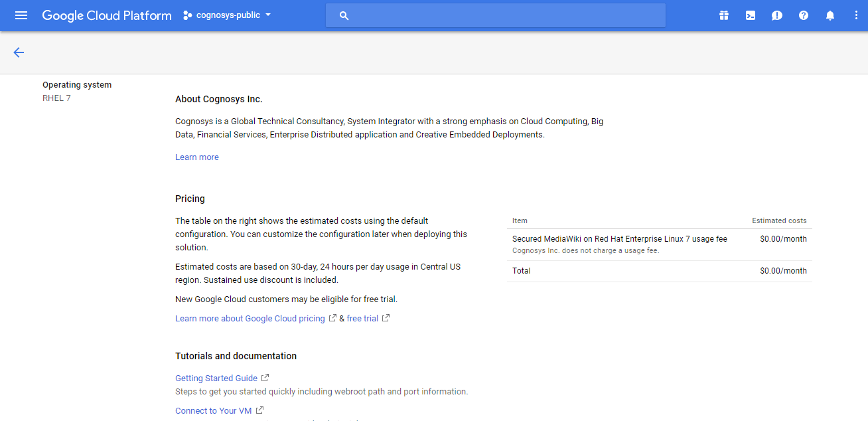Click the 'Operating system' label
The width and height of the screenshot is (868, 421).
tap(77, 85)
